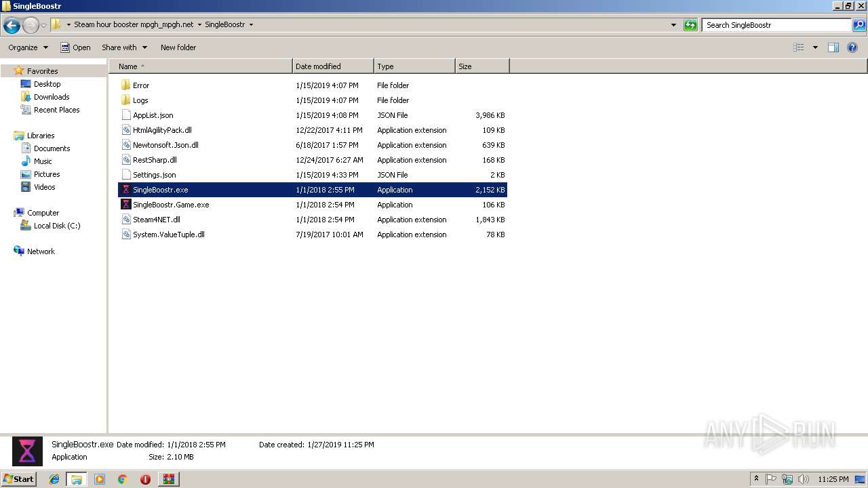Select the AppList.json file icon
Image resolution: width=868 pixels, height=488 pixels.
125,115
